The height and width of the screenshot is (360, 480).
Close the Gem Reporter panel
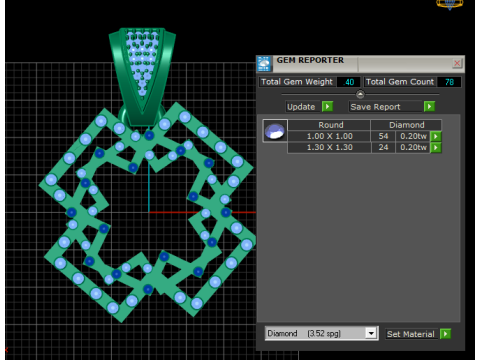[x=457, y=63]
